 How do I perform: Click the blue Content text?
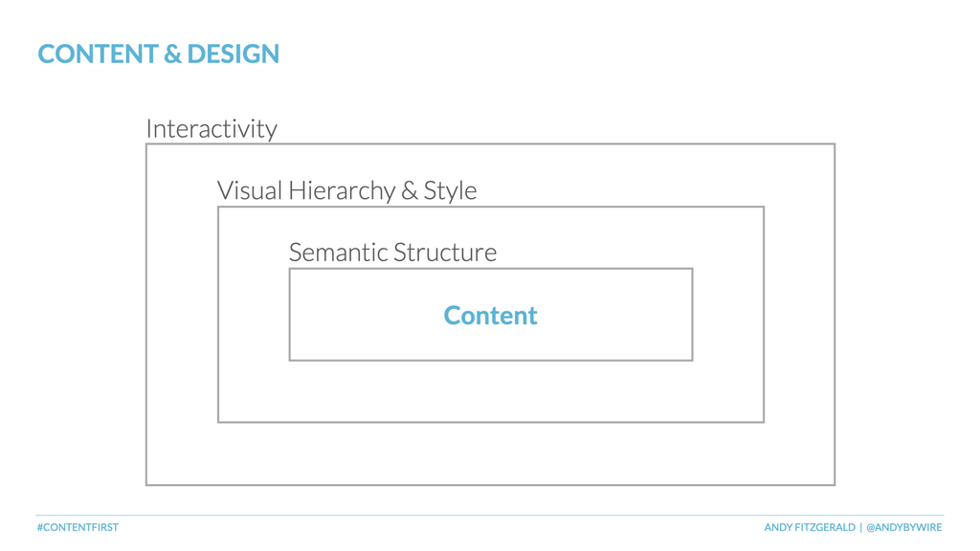coord(490,315)
